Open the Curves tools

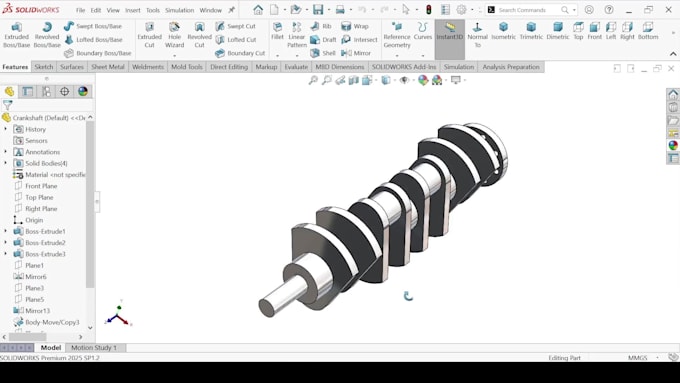click(x=423, y=31)
